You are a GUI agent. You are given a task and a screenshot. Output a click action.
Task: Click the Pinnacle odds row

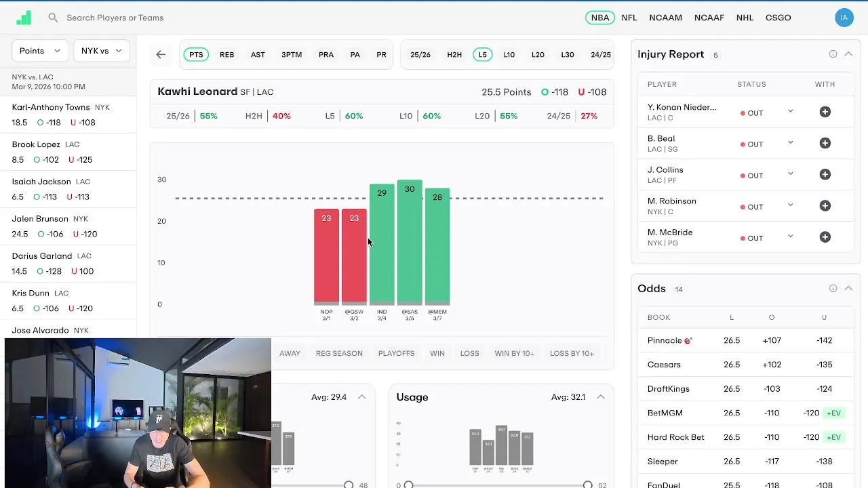(x=745, y=340)
